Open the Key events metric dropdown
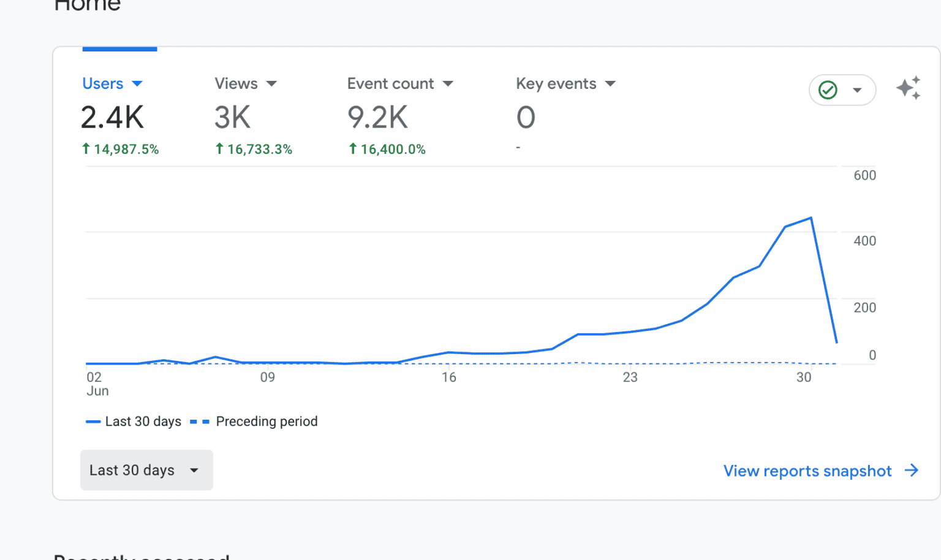The height and width of the screenshot is (560, 941). [610, 83]
